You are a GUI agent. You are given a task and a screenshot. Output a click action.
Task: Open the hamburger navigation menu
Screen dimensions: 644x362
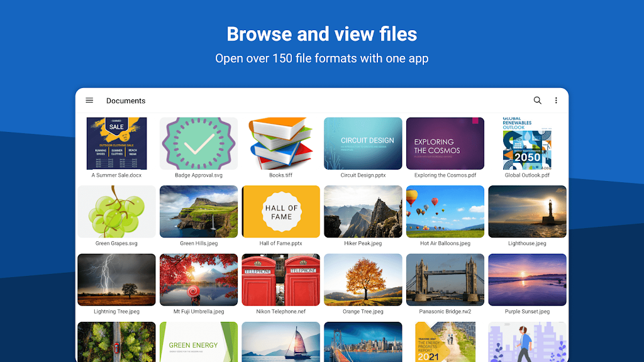tap(89, 101)
